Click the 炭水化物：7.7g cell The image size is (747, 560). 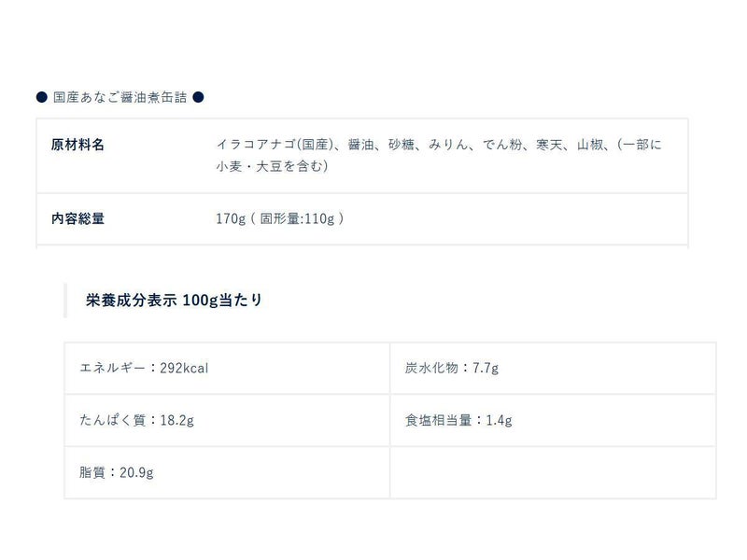452,368
